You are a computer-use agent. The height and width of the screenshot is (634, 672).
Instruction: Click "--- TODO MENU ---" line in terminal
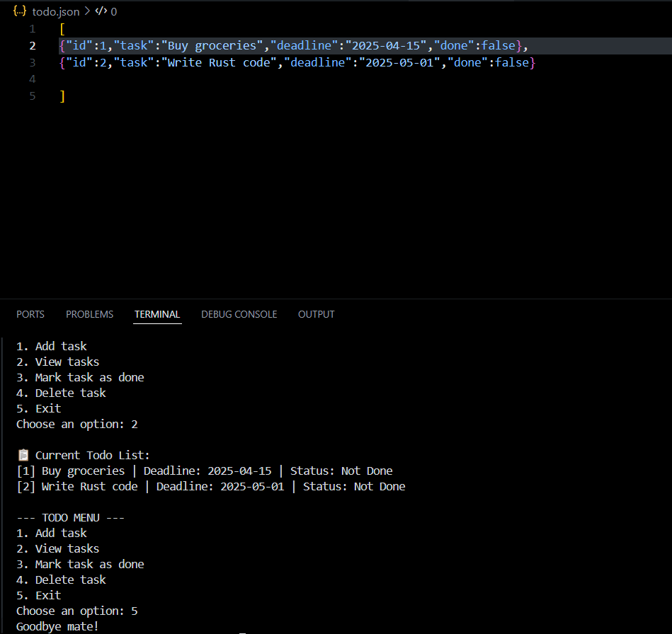[70, 517]
